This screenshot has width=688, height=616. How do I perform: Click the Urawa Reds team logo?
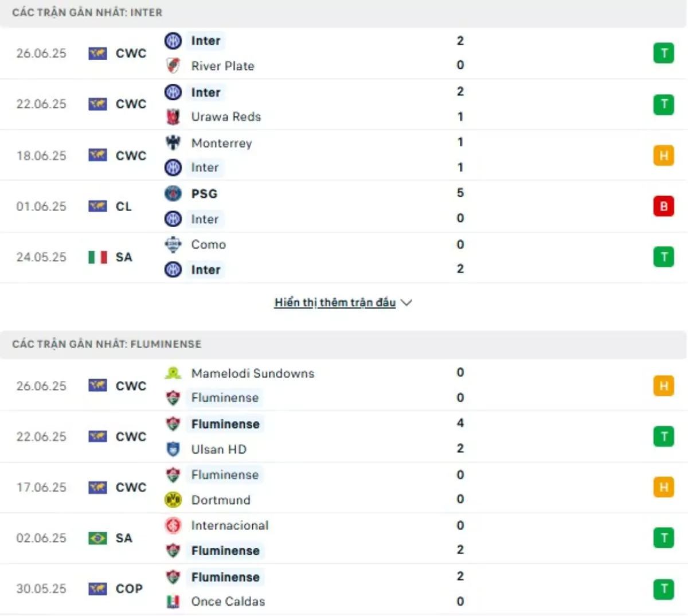[173, 116]
